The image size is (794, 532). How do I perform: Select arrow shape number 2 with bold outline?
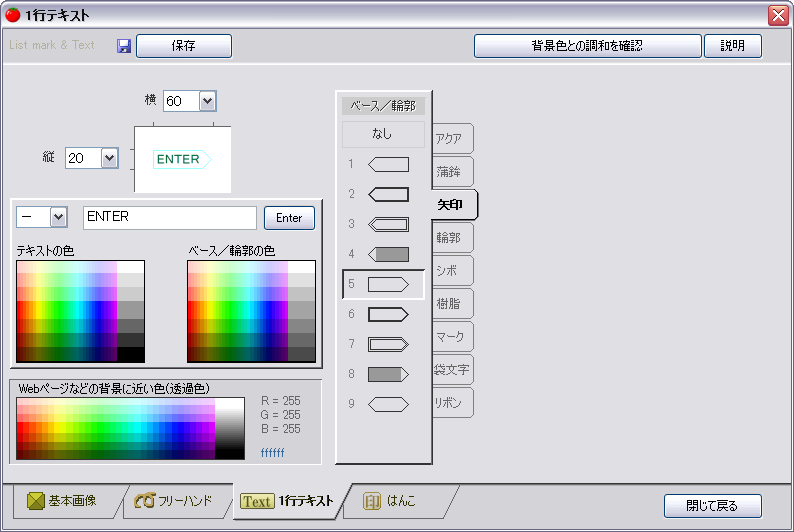tap(388, 194)
